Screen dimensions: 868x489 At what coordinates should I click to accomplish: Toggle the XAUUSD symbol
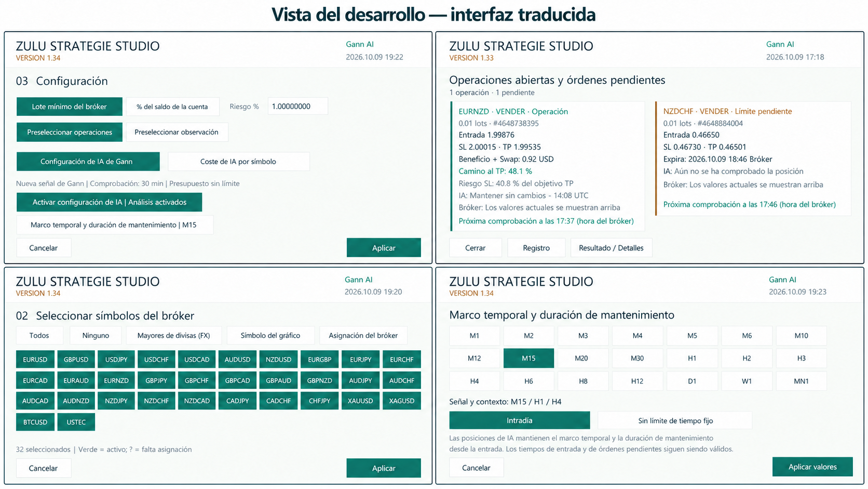(361, 401)
